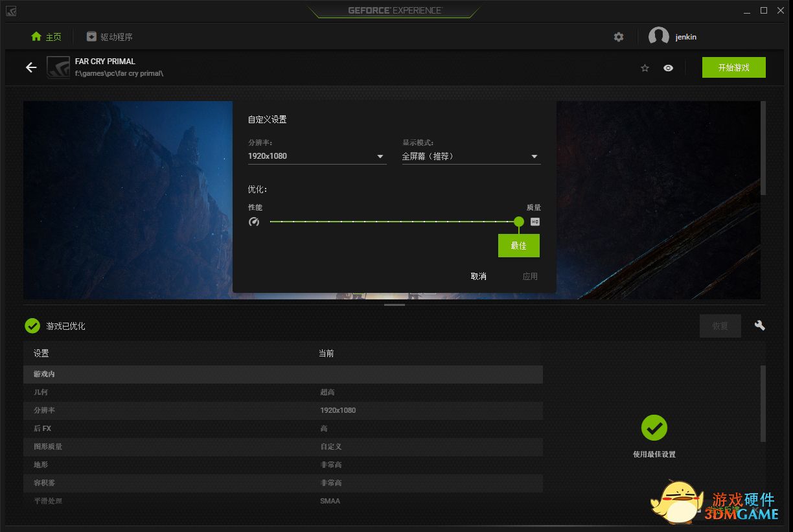The width and height of the screenshot is (793, 532).
Task: Select the 分辨率 row in settings table
Action: point(283,410)
